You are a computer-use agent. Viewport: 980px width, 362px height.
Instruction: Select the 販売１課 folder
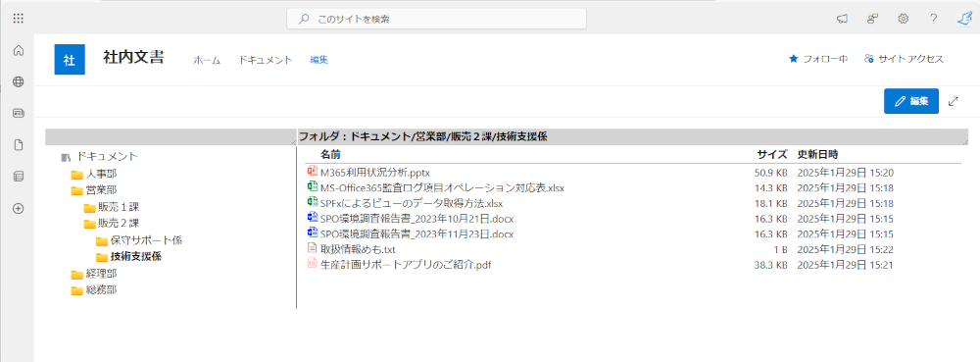coord(119,207)
